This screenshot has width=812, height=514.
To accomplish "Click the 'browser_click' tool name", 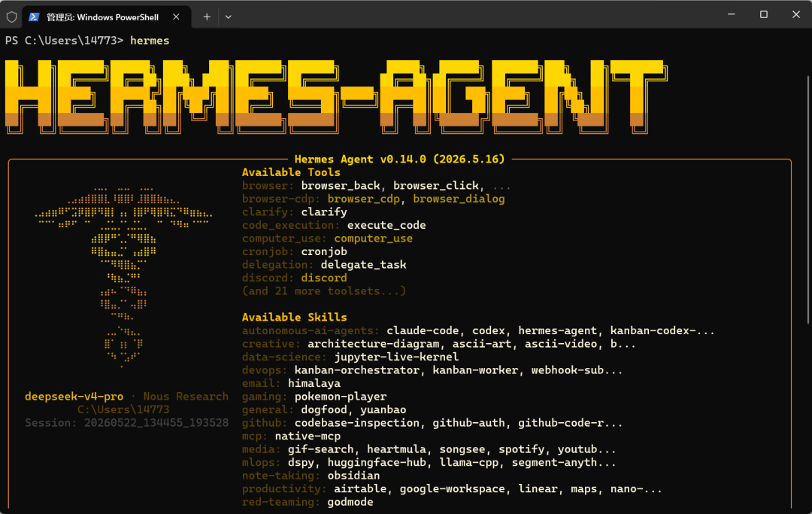I will 435,185.
